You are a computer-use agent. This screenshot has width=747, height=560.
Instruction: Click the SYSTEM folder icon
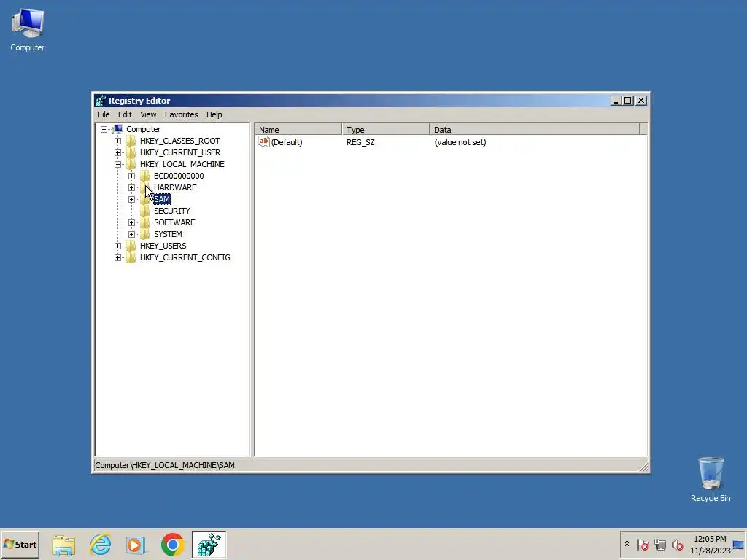[x=145, y=234]
